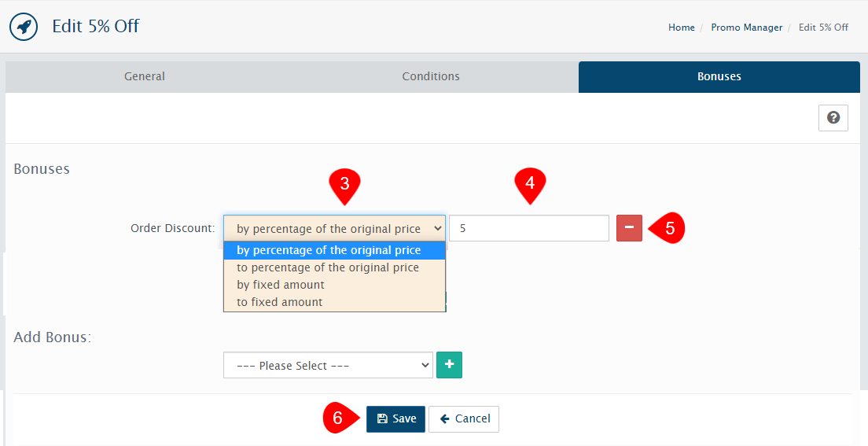Click the Cancel button
This screenshot has height=446, width=868.
[464, 418]
